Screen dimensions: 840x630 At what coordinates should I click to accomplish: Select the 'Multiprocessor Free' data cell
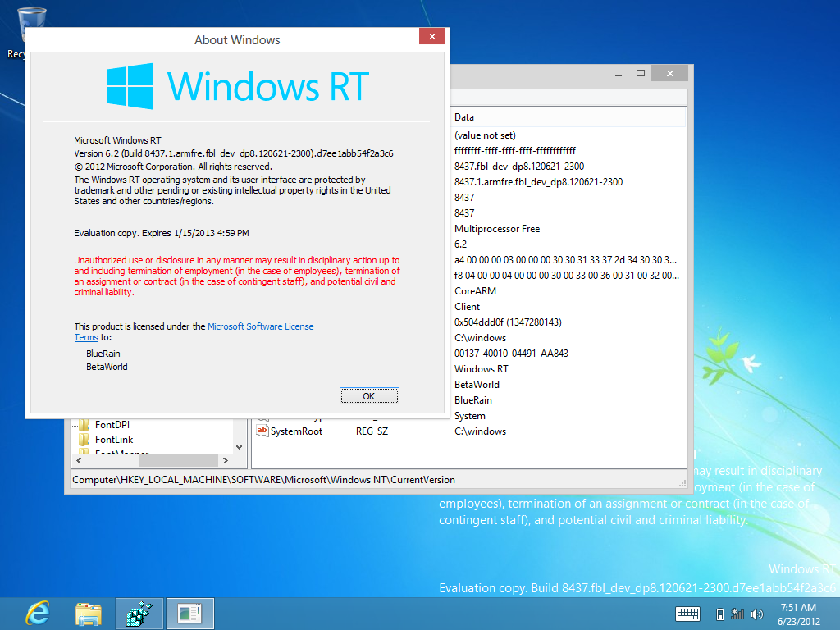pos(497,229)
